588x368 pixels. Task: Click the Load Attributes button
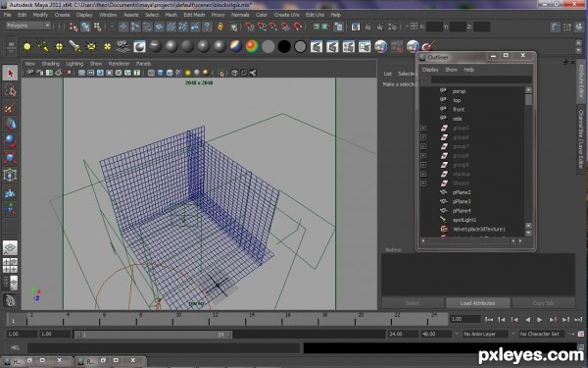pyautogui.click(x=477, y=303)
